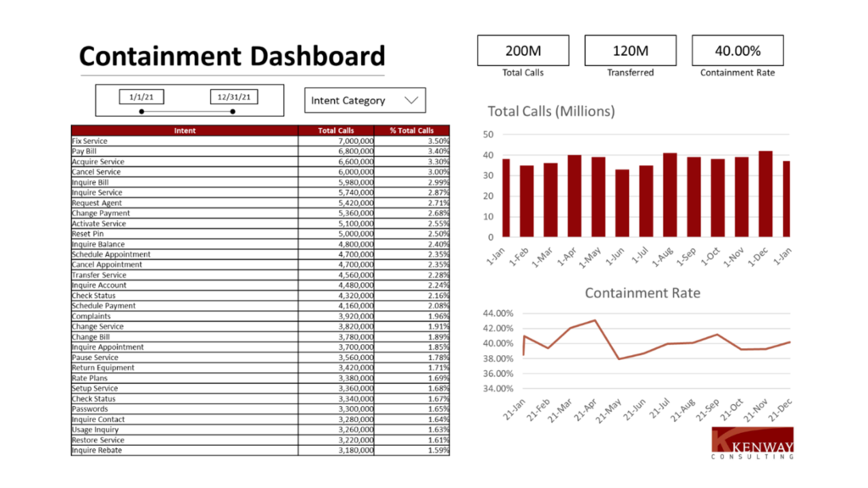868x488 pixels.
Task: Select the 40.00% Containment Rate card
Action: click(x=737, y=50)
